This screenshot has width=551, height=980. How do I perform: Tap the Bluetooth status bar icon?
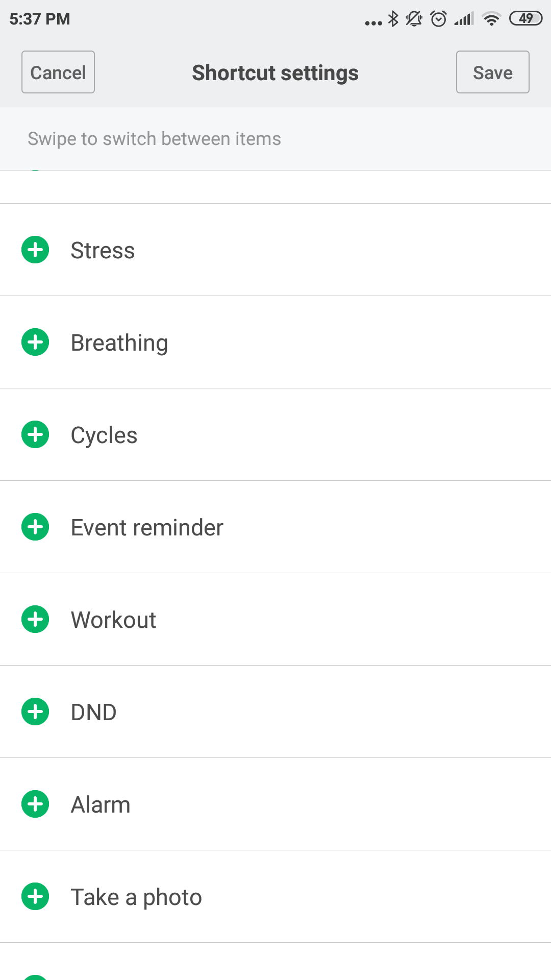point(393,19)
